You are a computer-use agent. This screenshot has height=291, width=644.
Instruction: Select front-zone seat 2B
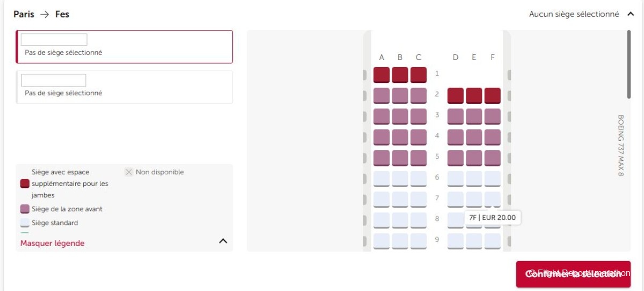pos(400,95)
